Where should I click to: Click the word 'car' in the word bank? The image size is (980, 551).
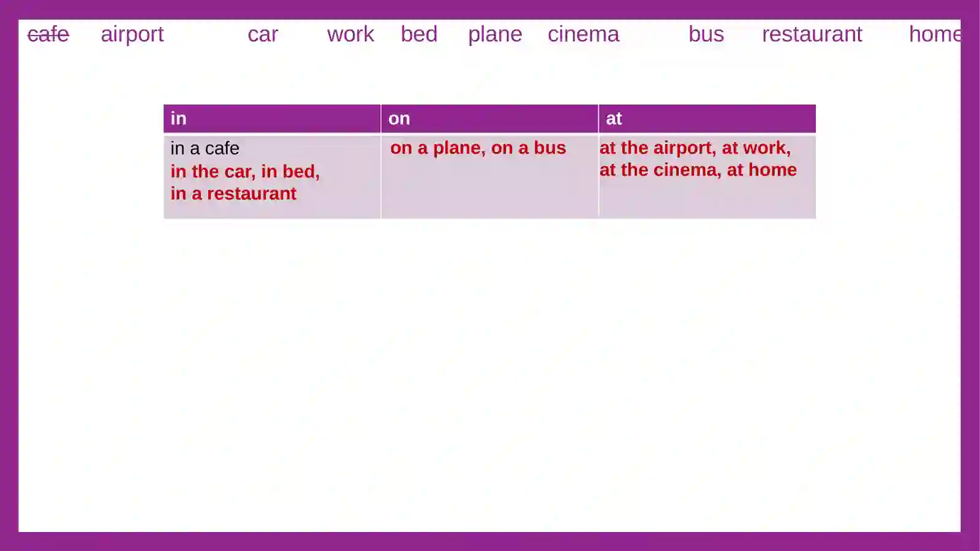[263, 35]
